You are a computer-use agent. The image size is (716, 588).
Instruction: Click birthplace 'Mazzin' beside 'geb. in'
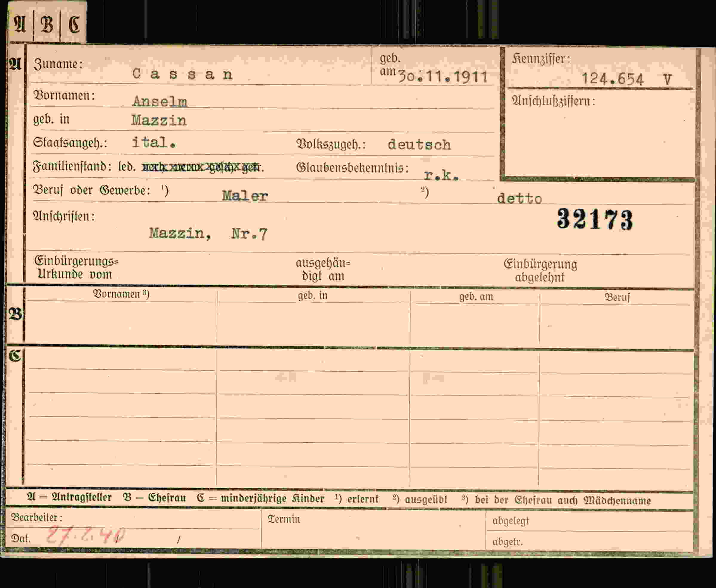tap(159, 120)
